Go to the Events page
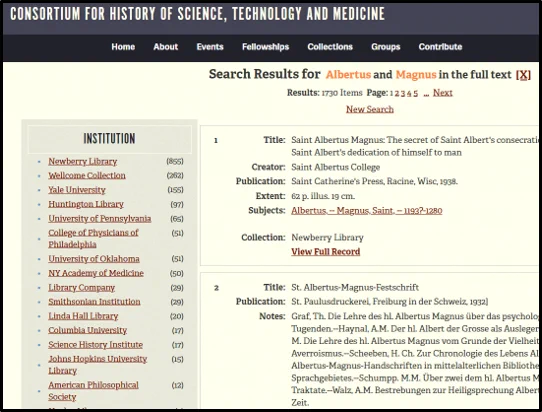The width and height of the screenshot is (542, 412). (210, 47)
